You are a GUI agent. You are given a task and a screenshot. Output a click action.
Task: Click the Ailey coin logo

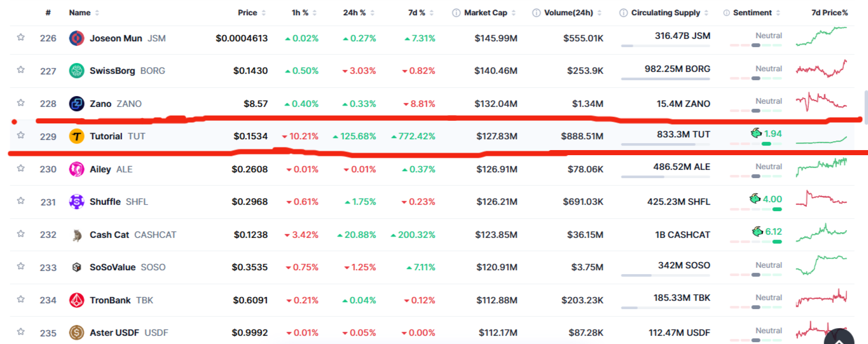[x=76, y=169]
